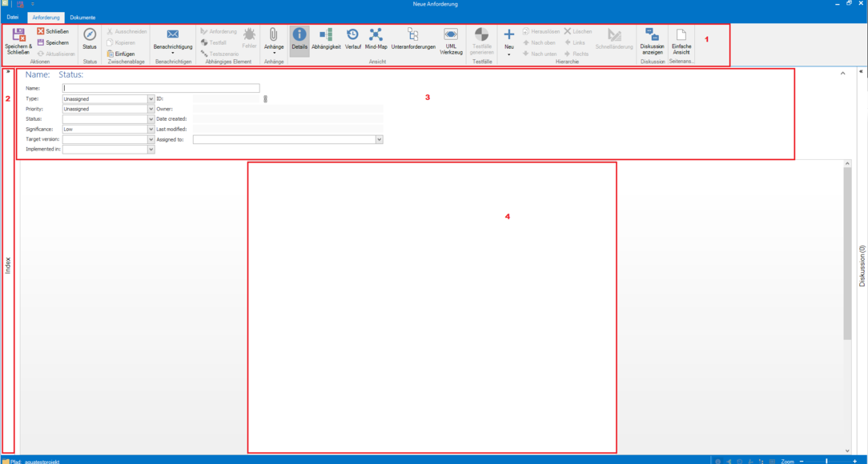
Task: Click into the Name input field
Action: tap(161, 88)
